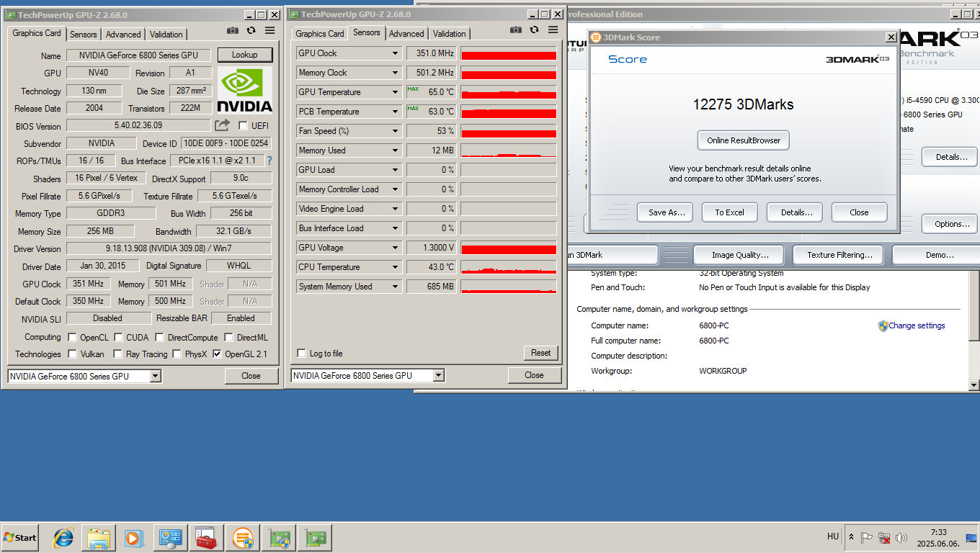The height and width of the screenshot is (553, 980).
Task: Open the Control Panel system icon on taskbar
Action: click(x=171, y=538)
